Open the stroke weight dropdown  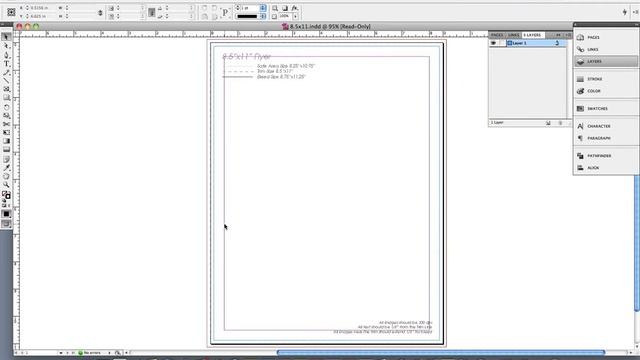263,8
